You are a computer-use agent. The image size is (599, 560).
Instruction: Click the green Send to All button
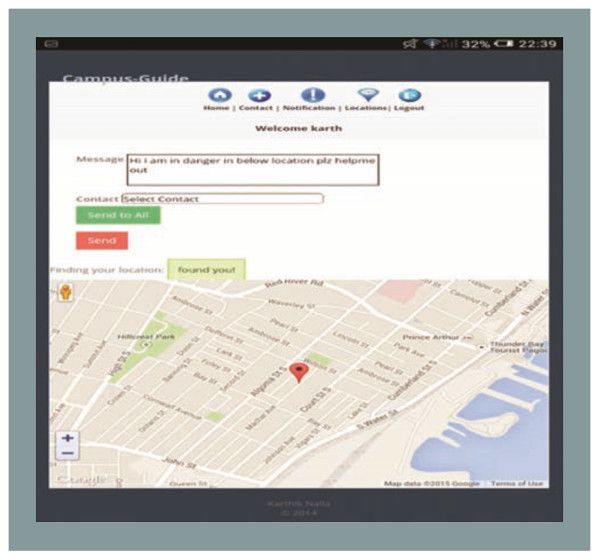point(118,215)
